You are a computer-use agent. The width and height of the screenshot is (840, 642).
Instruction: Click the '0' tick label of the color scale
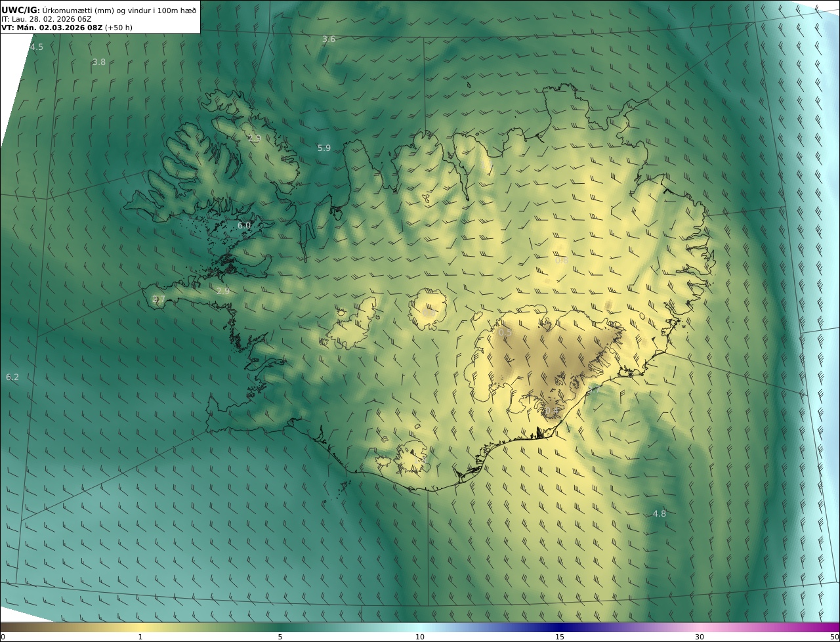click(3, 637)
